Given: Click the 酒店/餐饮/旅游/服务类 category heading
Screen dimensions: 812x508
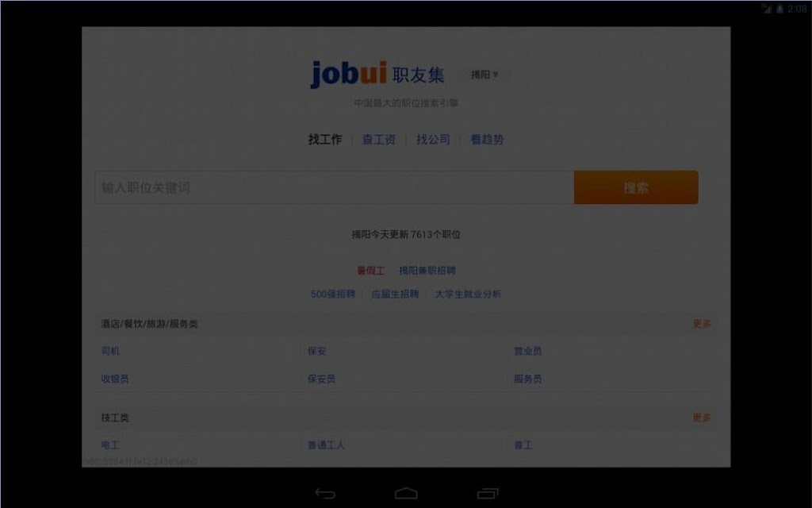Looking at the screenshot, I should tap(149, 324).
